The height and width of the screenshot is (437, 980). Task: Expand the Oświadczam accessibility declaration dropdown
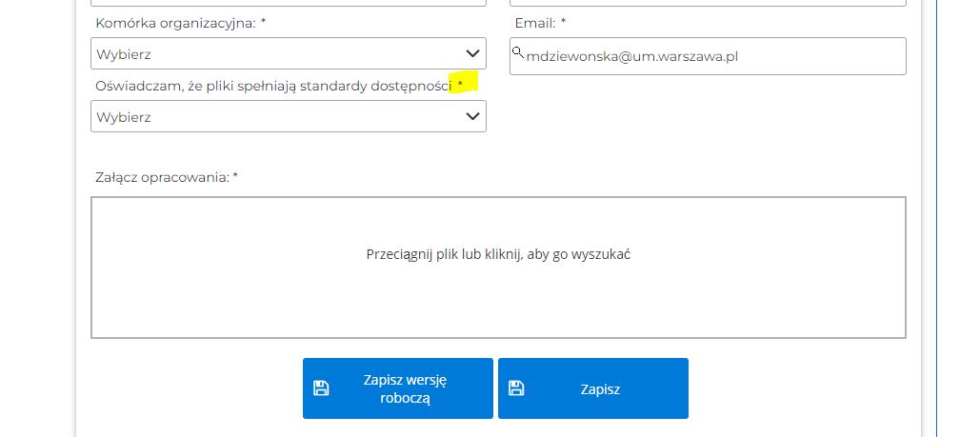tap(288, 116)
